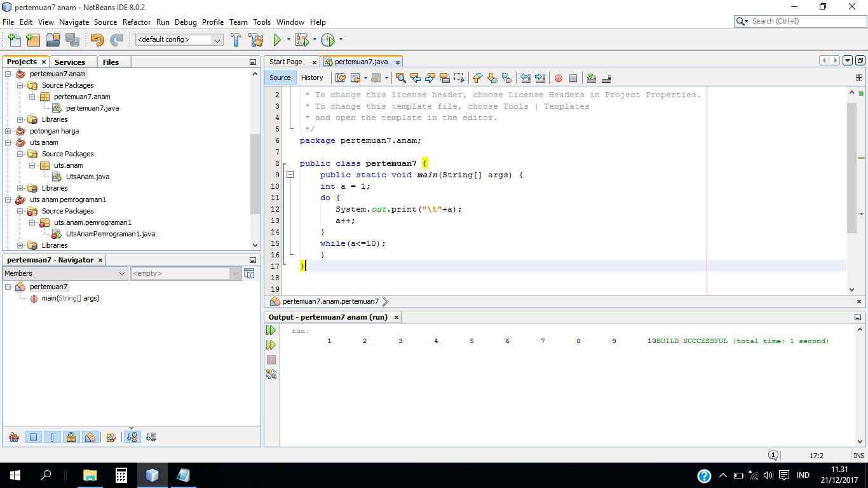Click the Find Selection magnifier in editor toolbar
The width and height of the screenshot is (868, 488).
tap(401, 78)
